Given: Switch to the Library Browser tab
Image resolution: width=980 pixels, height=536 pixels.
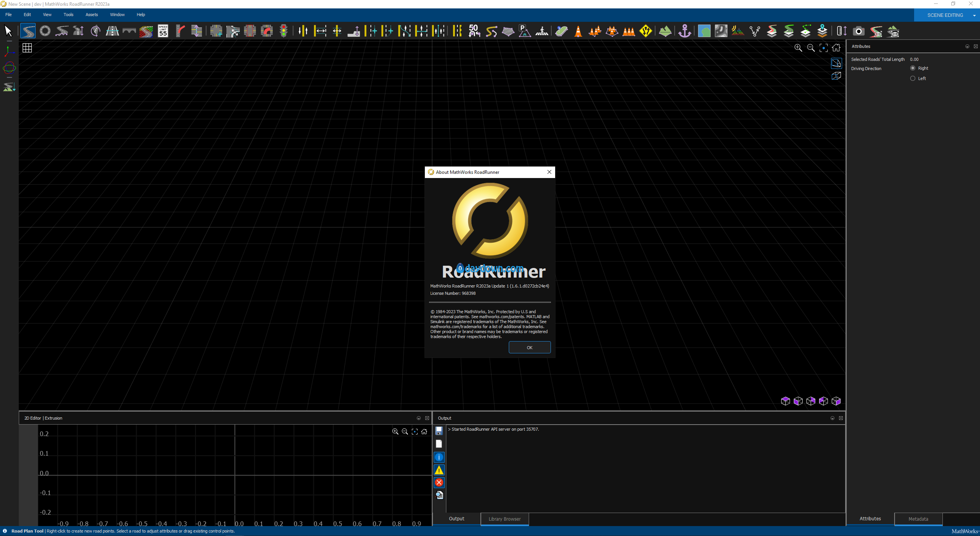Looking at the screenshot, I should (x=505, y=519).
